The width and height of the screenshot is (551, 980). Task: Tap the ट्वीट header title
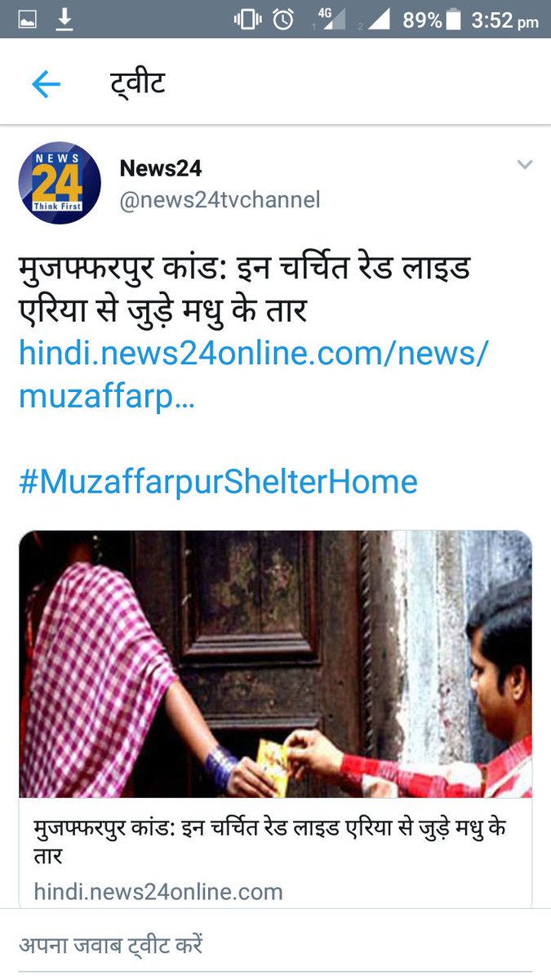[138, 84]
